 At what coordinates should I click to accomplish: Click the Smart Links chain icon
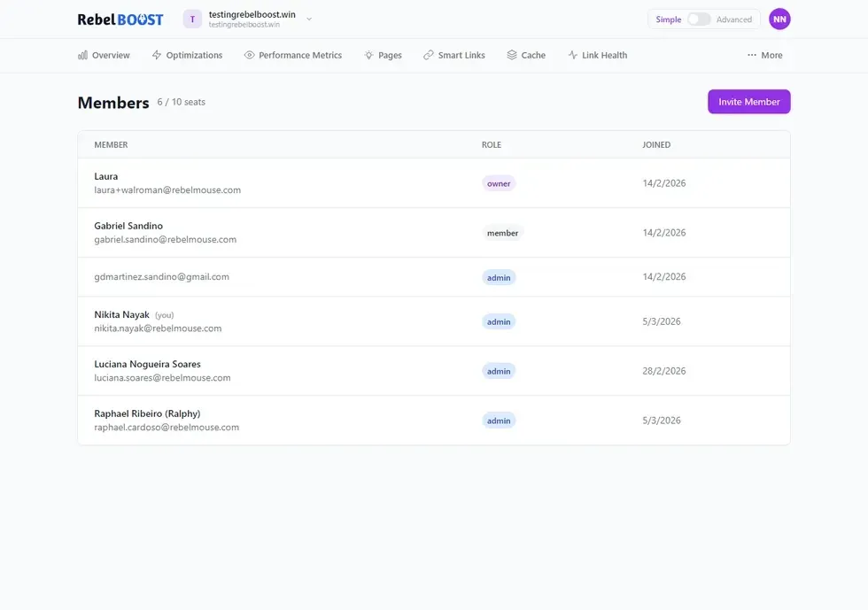(429, 55)
